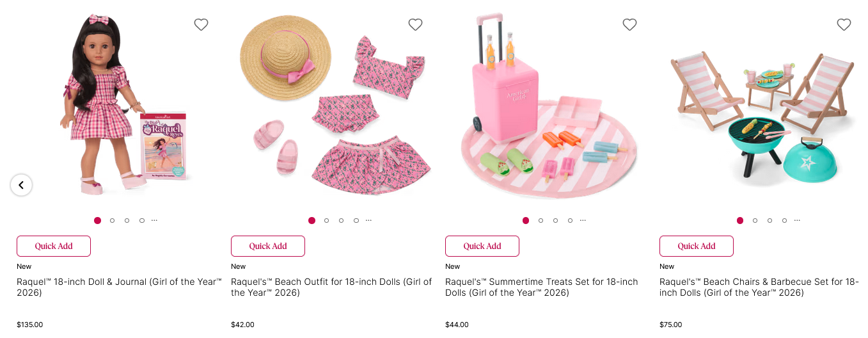Quick Add the Raquel 18-inch Doll & Journal
868x338 pixels.
tap(54, 246)
